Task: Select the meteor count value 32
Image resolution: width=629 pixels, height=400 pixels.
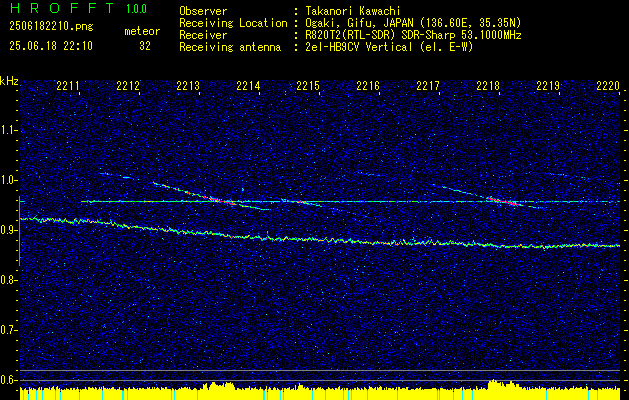Action: pos(145,46)
